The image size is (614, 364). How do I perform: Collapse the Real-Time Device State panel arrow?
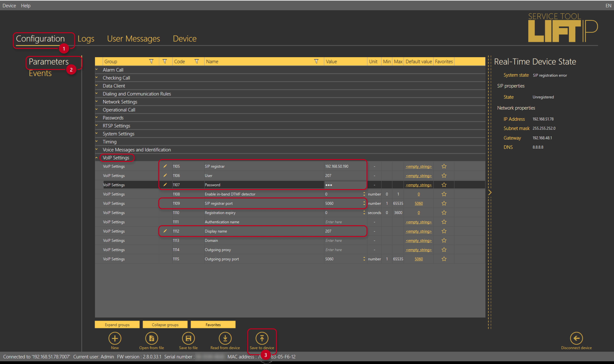click(490, 193)
